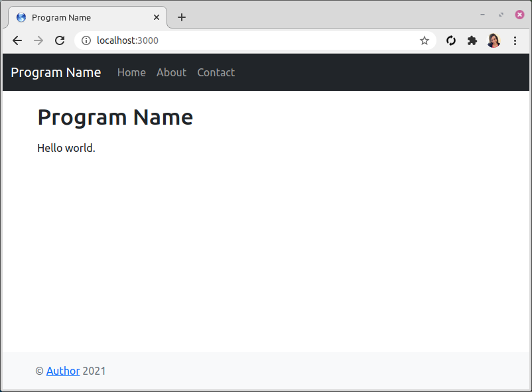Close the browser window with pink X
The height and width of the screenshot is (392, 532).
519,15
